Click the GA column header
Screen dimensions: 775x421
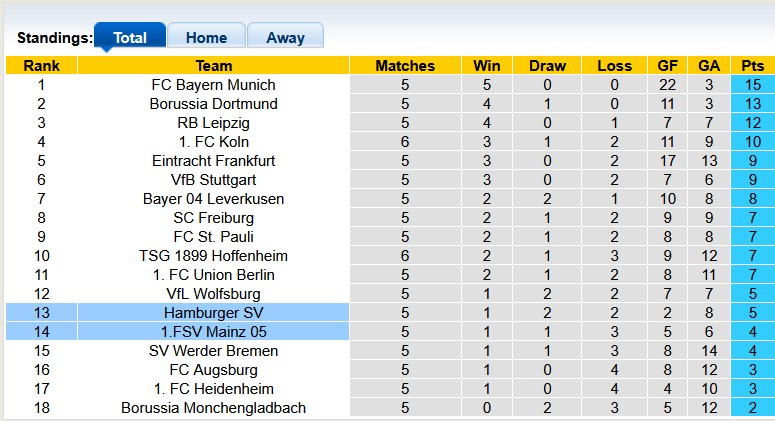(709, 66)
